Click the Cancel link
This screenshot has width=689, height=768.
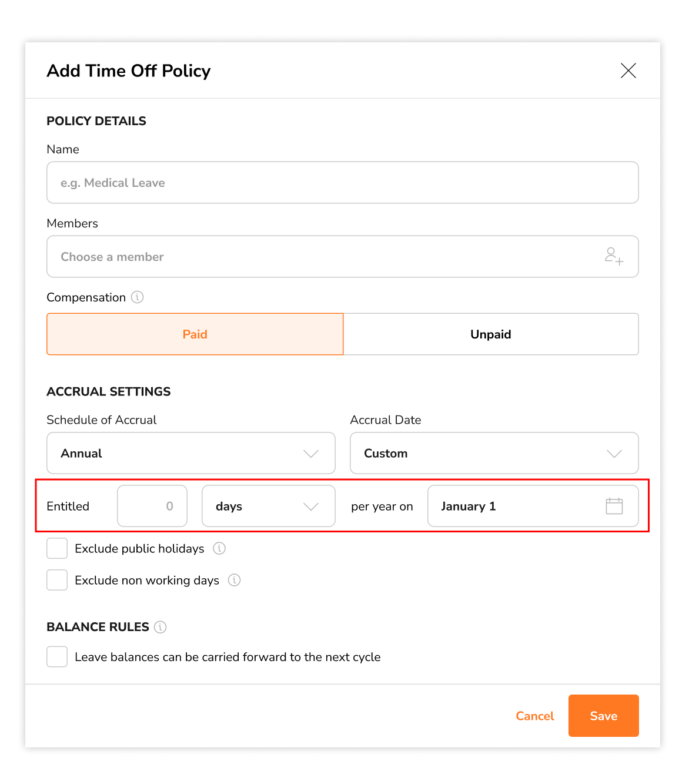(x=535, y=716)
